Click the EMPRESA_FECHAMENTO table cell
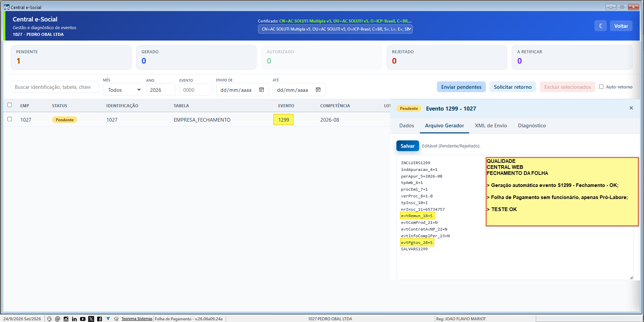 pos(202,120)
